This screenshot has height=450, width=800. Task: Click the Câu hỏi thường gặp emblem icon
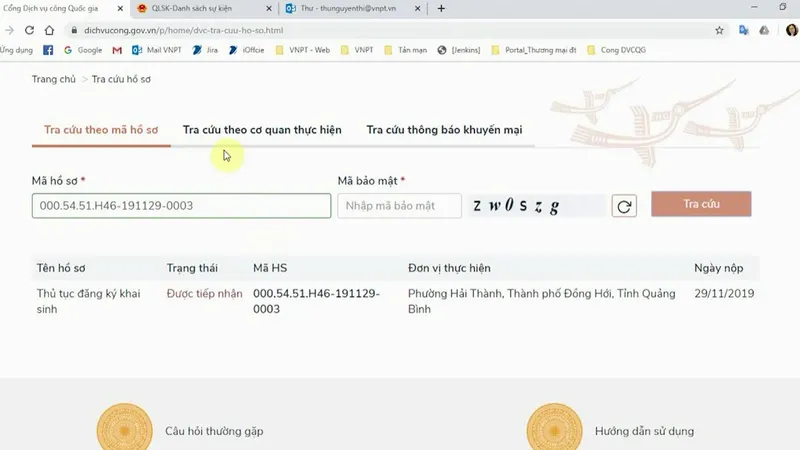(x=124, y=429)
